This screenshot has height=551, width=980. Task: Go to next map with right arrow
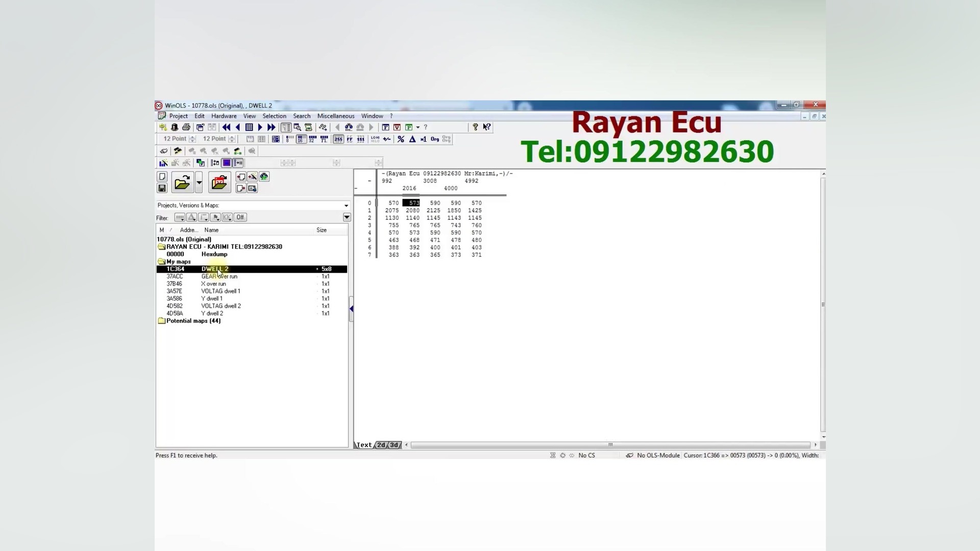pos(260,127)
